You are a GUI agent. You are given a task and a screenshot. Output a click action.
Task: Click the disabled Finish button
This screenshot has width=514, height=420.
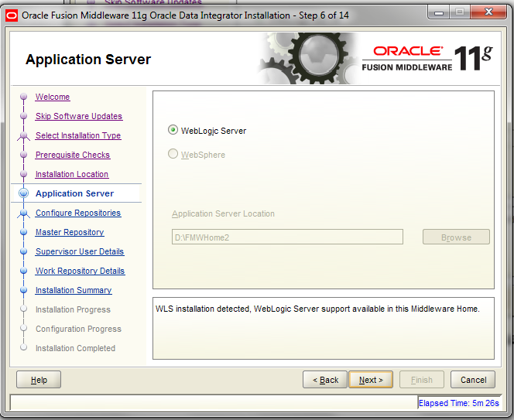[422, 380]
